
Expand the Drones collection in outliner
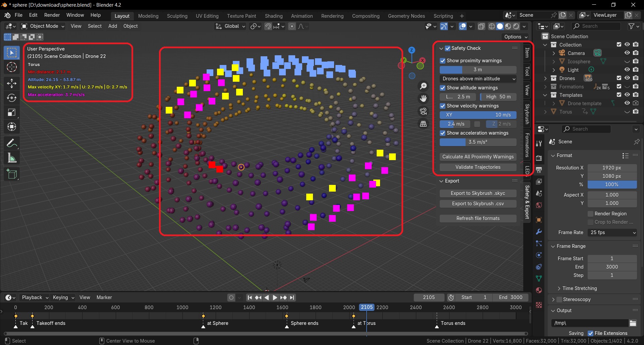click(545, 78)
